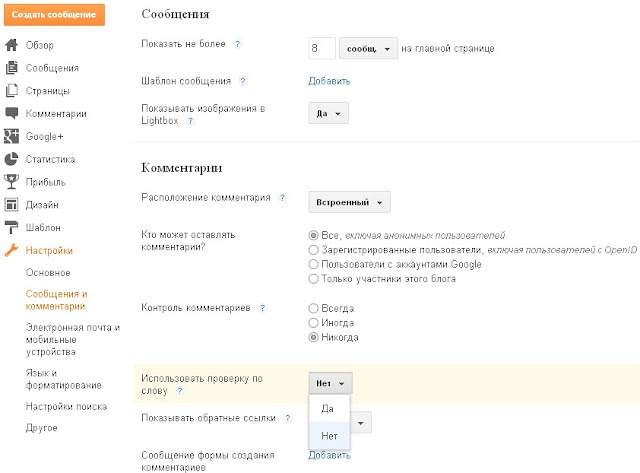Select Все, включая анонимных пользователей radio
Image resolution: width=640 pixels, height=473 pixels.
click(x=313, y=235)
